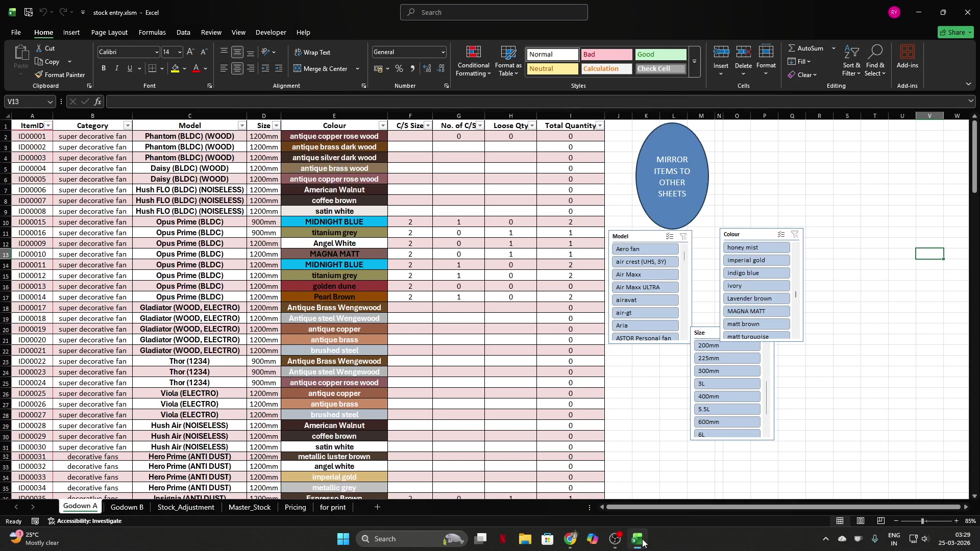Align text left in cell

tap(224, 68)
